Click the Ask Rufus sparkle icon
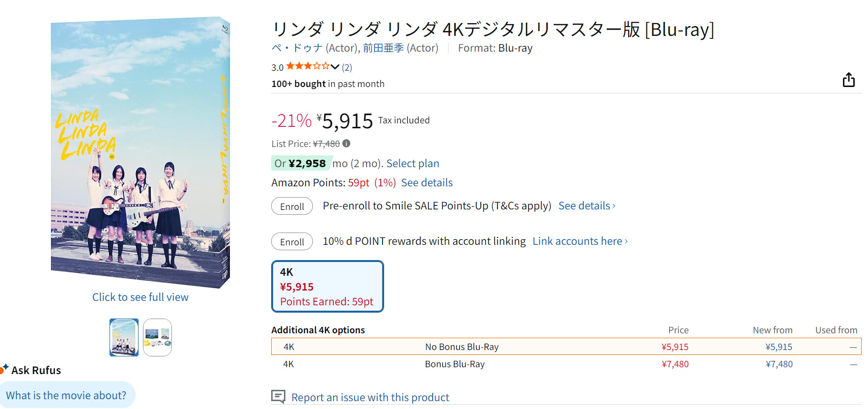 (x=5, y=368)
